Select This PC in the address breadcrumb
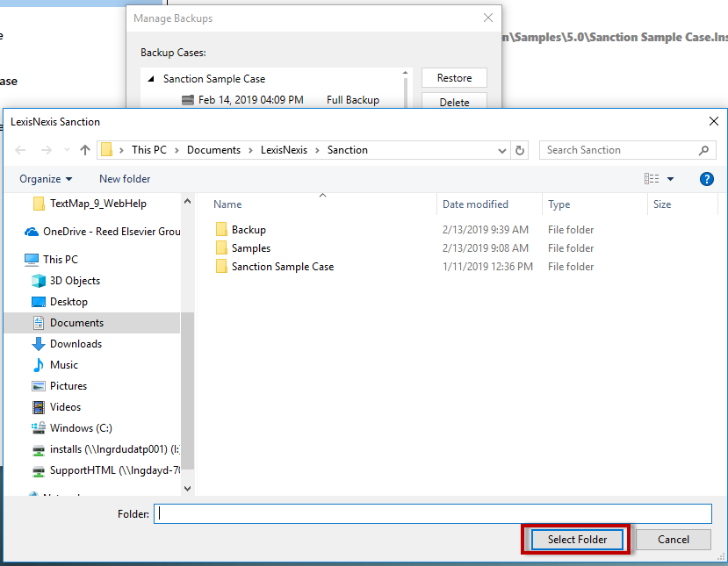728x566 pixels. (x=148, y=150)
